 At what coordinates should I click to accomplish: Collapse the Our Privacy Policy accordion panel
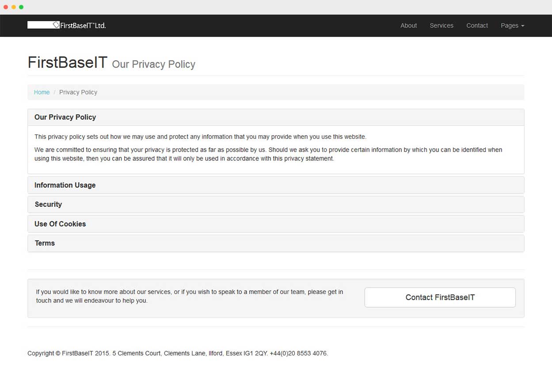pos(65,117)
